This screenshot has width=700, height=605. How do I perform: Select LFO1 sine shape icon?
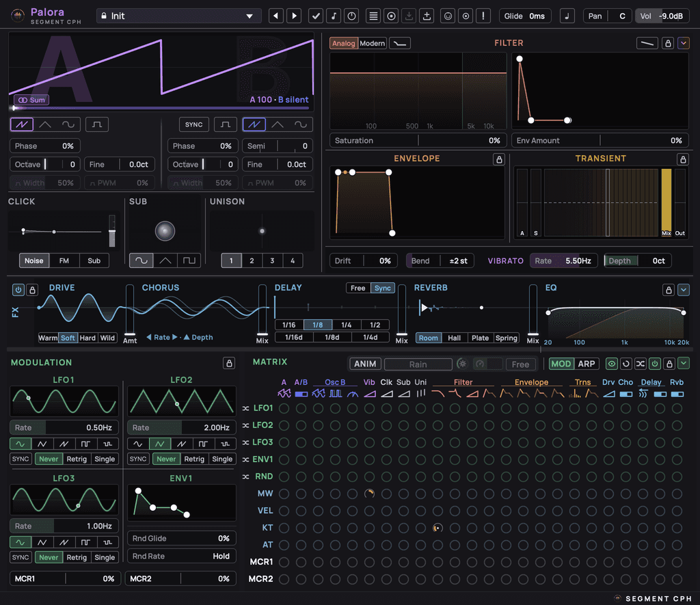(x=21, y=444)
